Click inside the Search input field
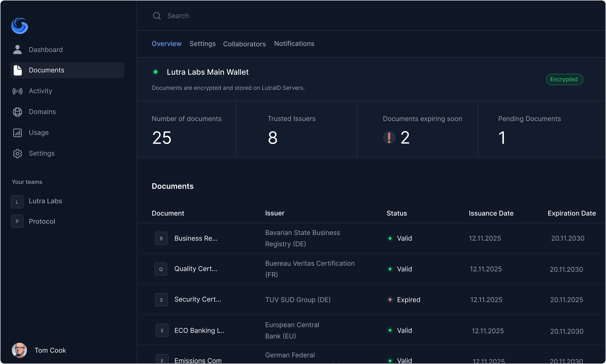The width and height of the screenshot is (606, 364). tap(221, 16)
